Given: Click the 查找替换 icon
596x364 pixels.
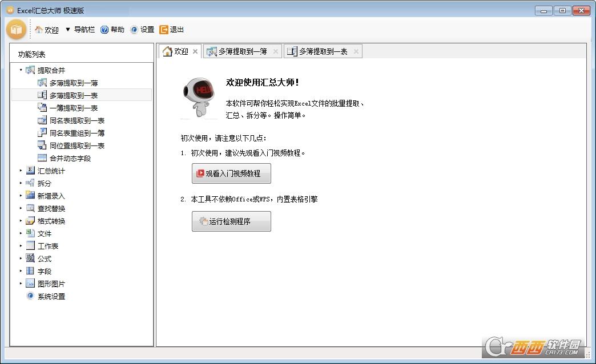Looking at the screenshot, I should (30, 208).
